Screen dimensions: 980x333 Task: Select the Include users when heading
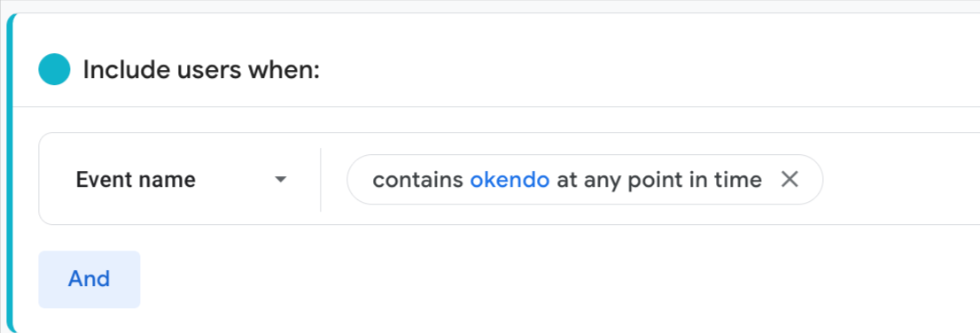click(x=201, y=69)
